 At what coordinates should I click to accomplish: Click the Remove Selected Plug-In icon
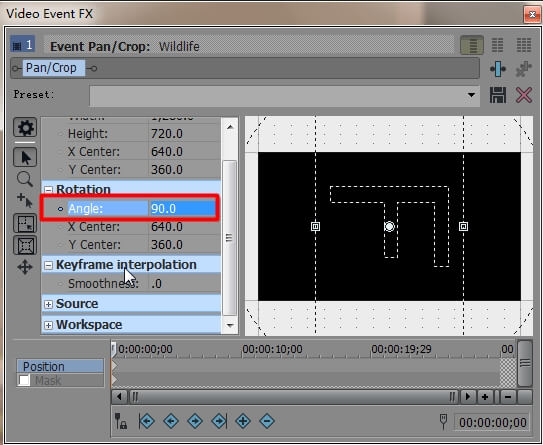coord(524,69)
